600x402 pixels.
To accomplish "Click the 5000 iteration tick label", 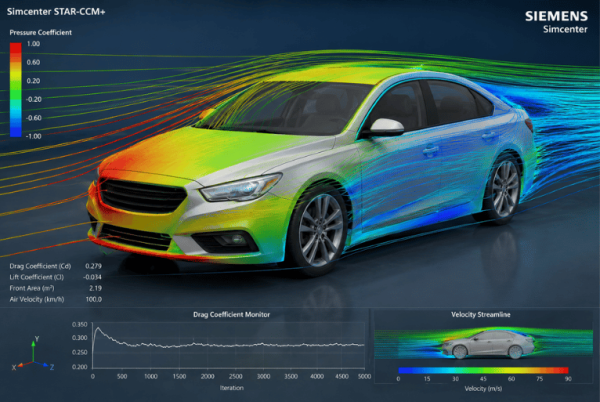I will click(364, 376).
